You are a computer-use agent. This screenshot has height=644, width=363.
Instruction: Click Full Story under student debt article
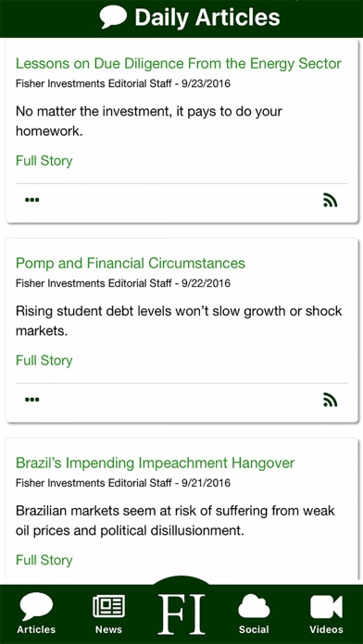44,360
